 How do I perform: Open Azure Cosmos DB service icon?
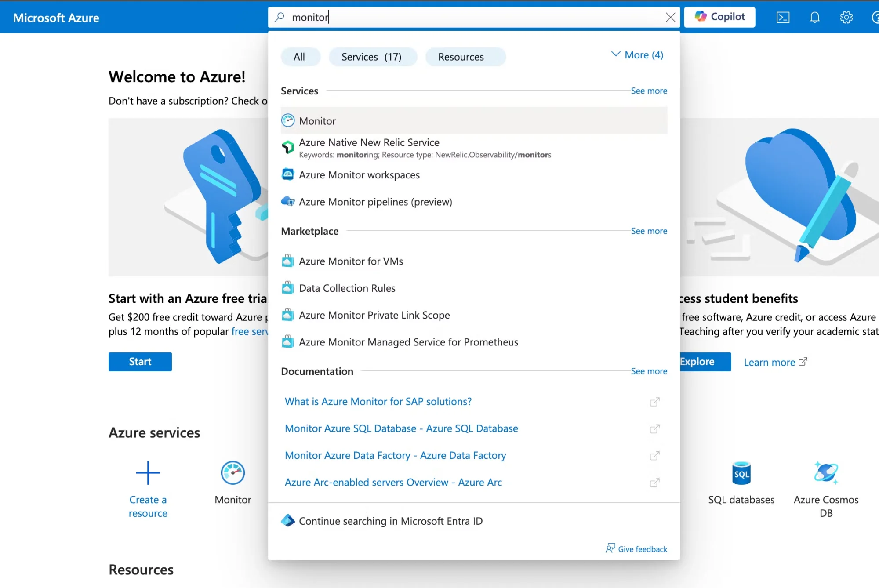point(826,473)
